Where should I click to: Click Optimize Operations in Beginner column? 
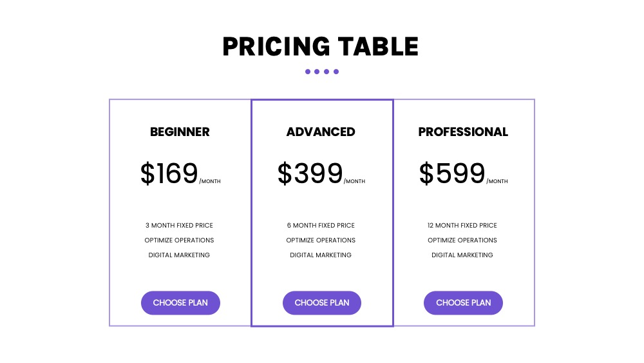coord(179,240)
